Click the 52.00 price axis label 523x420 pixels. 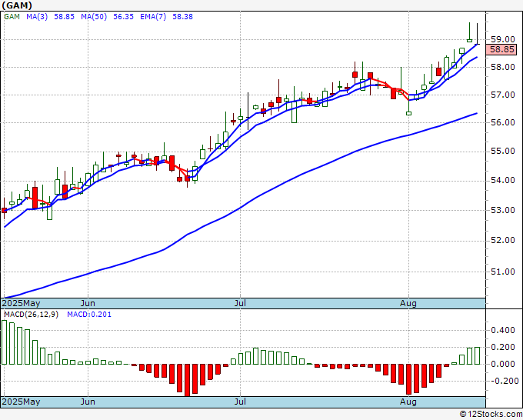[503, 240]
